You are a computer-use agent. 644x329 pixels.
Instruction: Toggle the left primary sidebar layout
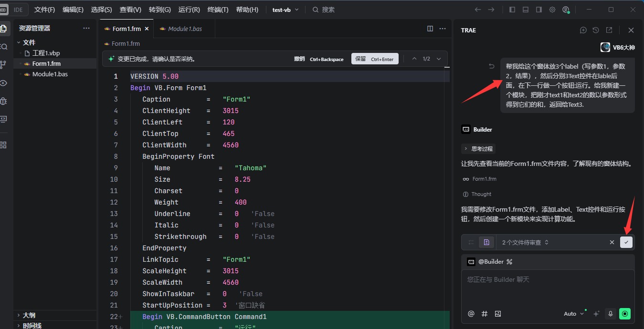coord(512,10)
